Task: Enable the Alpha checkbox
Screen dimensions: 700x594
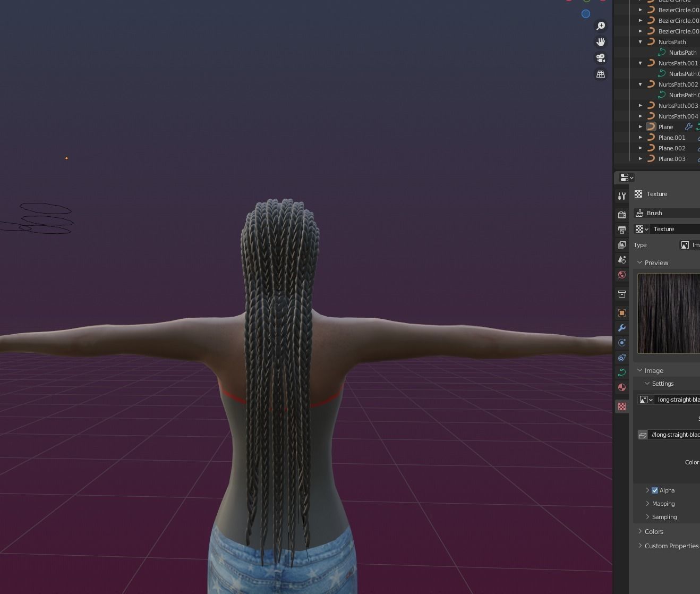Action: pyautogui.click(x=655, y=490)
